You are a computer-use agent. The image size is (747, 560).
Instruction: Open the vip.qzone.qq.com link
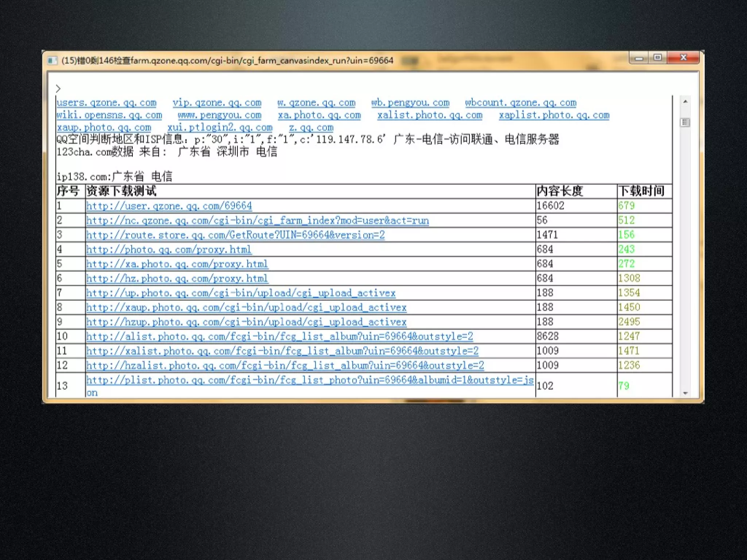point(217,103)
